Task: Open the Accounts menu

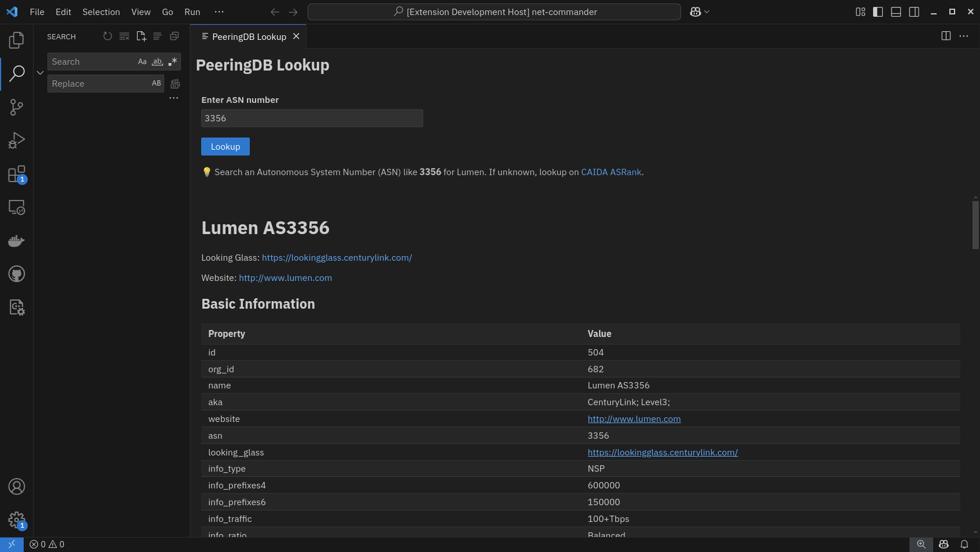Action: tap(17, 487)
